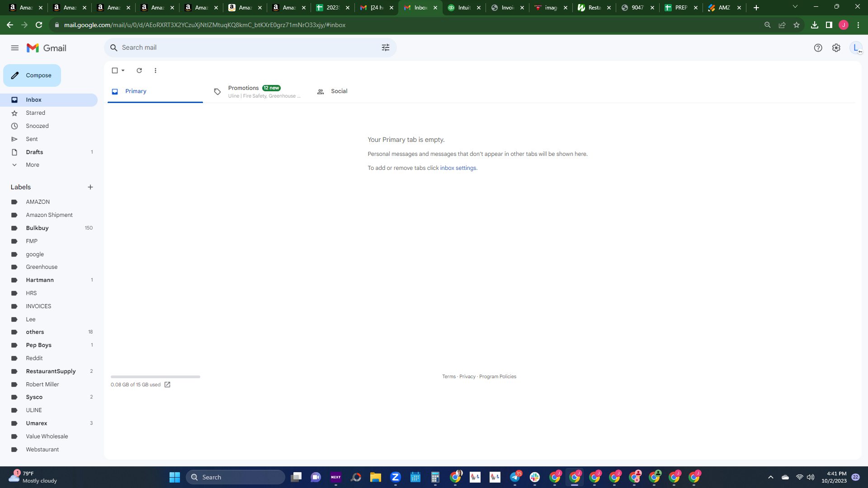Open Chrome zoom magnifier in address bar
Image resolution: width=868 pixels, height=488 pixels.
coord(768,25)
